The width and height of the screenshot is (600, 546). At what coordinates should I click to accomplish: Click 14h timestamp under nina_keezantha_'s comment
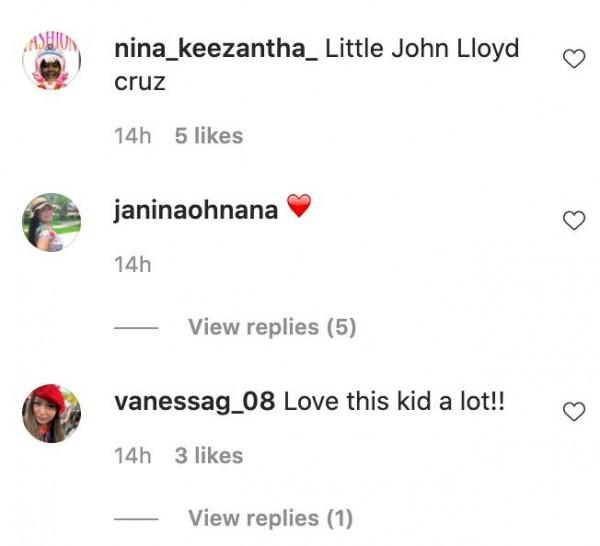pos(133,136)
